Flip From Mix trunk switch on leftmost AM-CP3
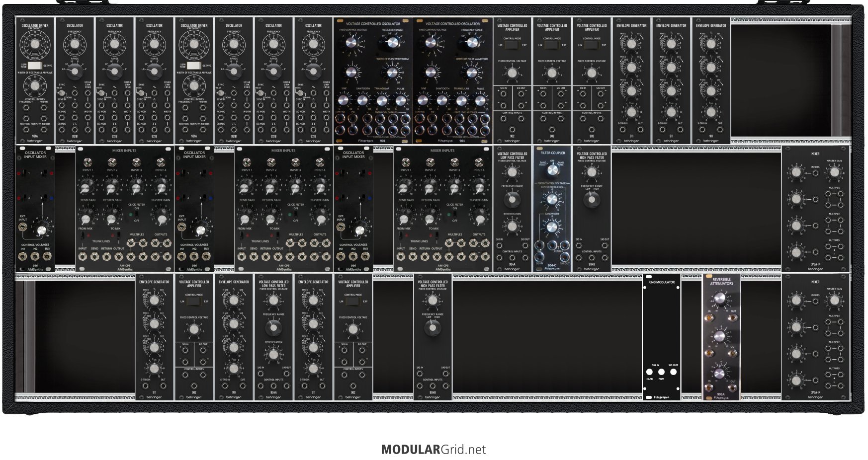The image size is (868, 460). (82, 235)
